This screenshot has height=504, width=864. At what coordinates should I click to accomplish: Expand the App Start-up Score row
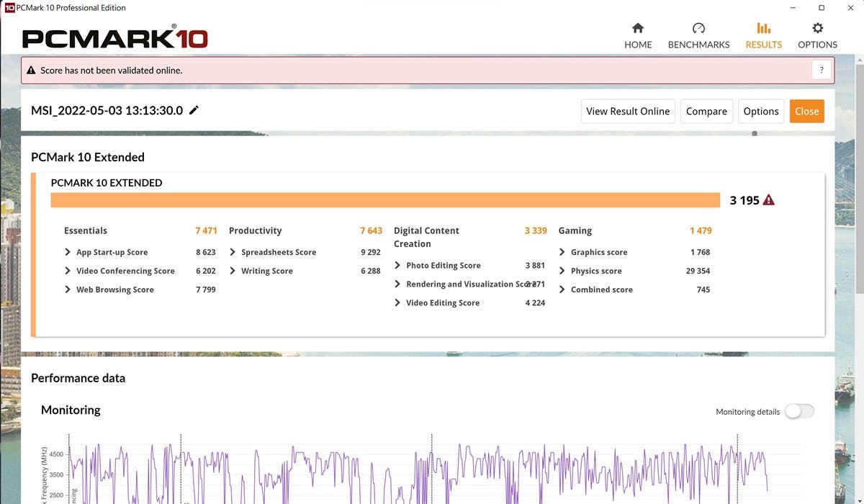[x=68, y=252]
